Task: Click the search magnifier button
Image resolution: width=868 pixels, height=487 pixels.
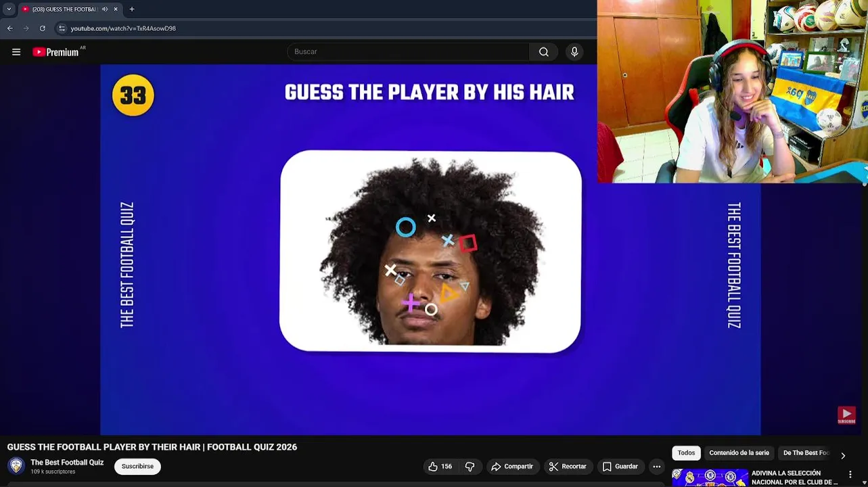Action: pos(544,52)
